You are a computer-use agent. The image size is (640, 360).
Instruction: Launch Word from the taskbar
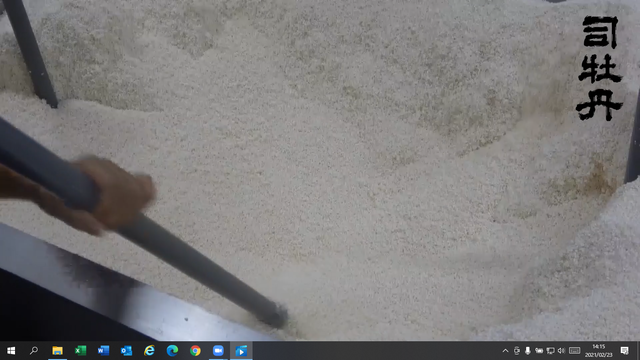pyautogui.click(x=103, y=351)
